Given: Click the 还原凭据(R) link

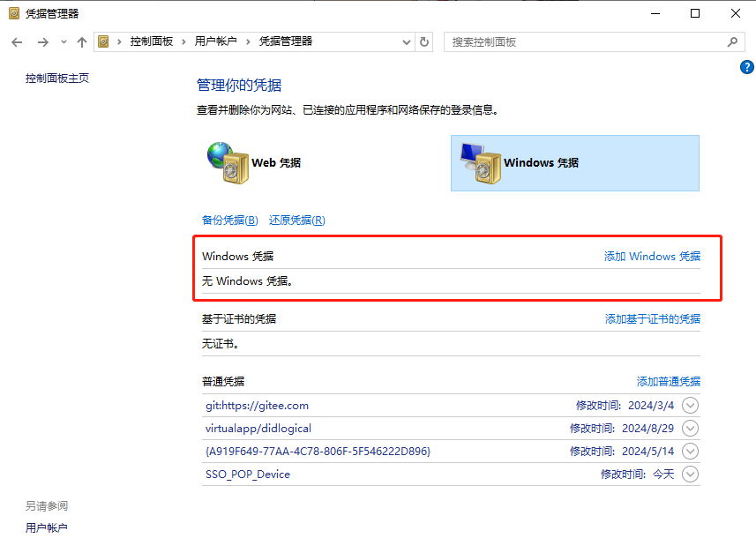Looking at the screenshot, I should click(x=296, y=220).
